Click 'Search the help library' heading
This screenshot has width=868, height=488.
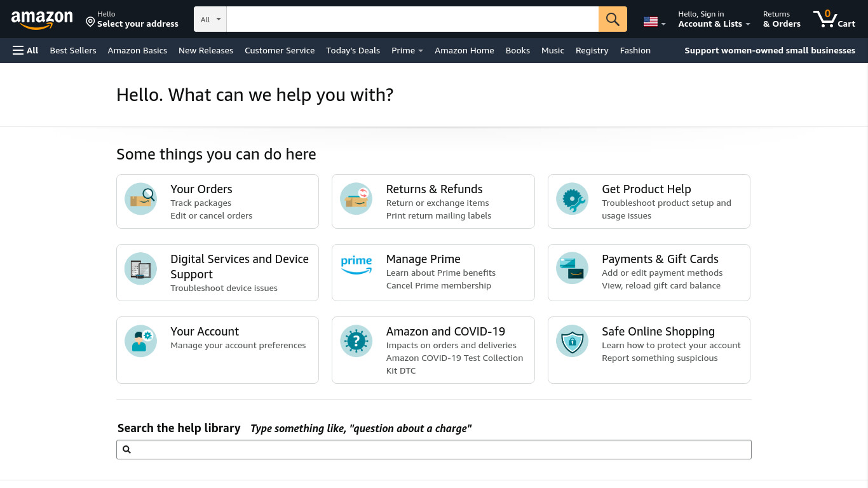[179, 428]
